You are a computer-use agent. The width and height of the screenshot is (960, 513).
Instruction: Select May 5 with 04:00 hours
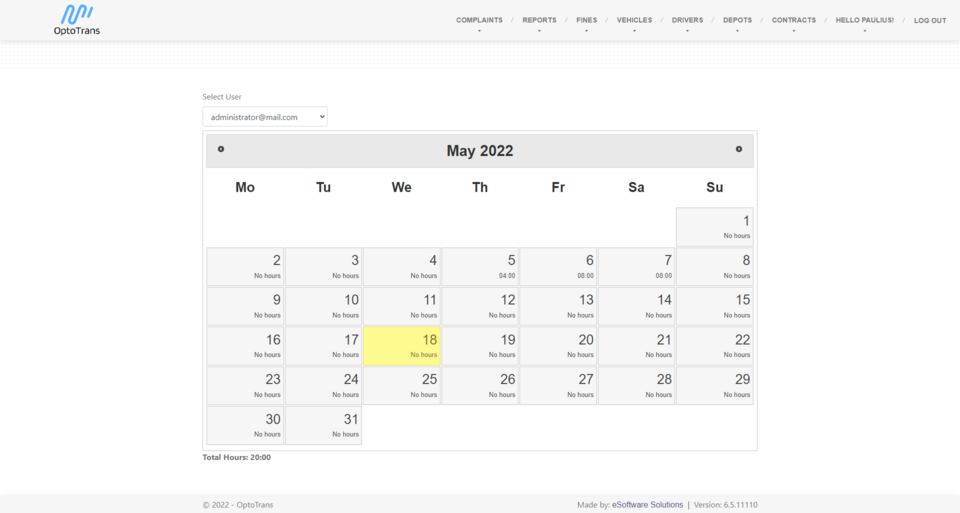pos(480,267)
